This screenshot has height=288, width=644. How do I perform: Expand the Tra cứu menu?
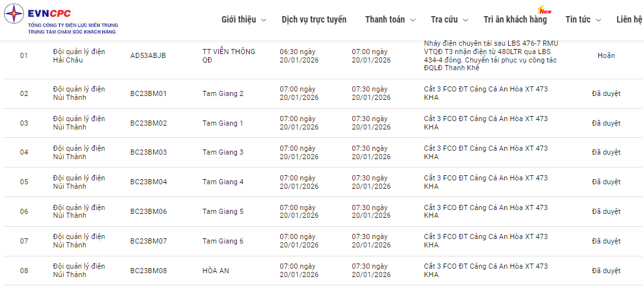pos(449,19)
